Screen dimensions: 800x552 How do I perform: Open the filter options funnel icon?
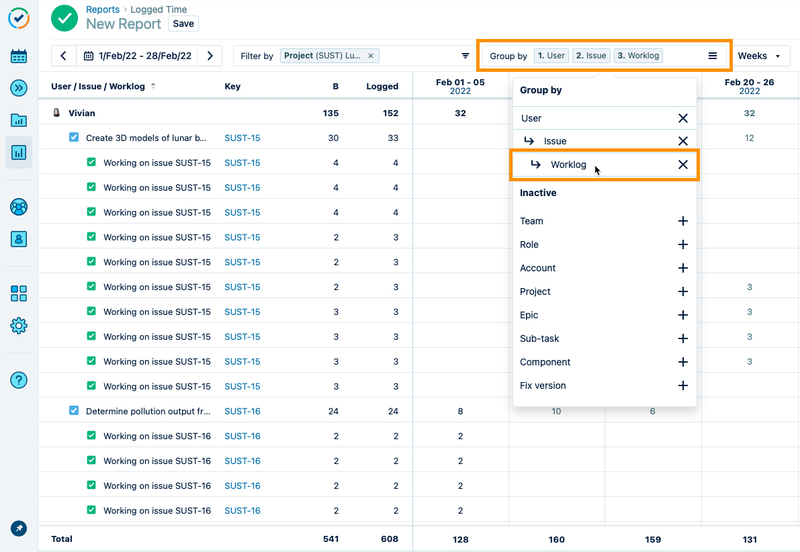[x=465, y=56]
